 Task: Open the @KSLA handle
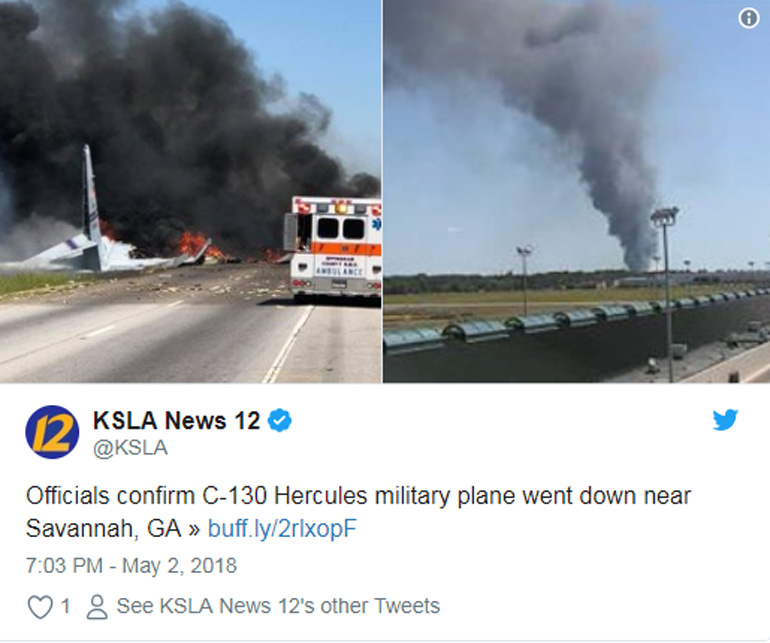coord(130,448)
